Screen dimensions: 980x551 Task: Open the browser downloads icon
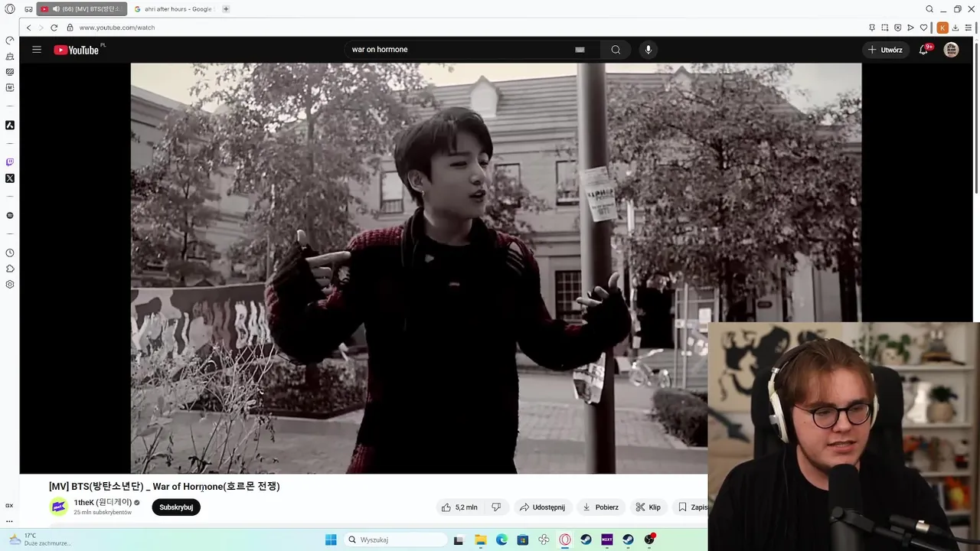[955, 28]
